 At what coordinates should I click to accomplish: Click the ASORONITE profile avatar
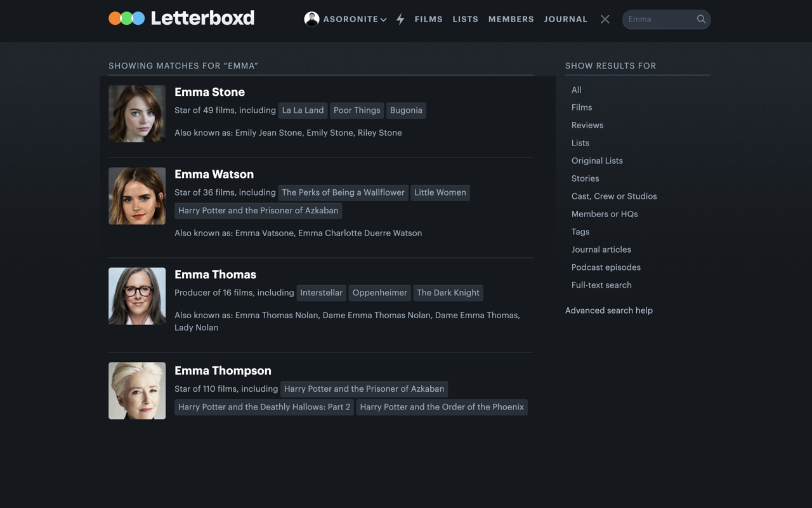point(311,19)
